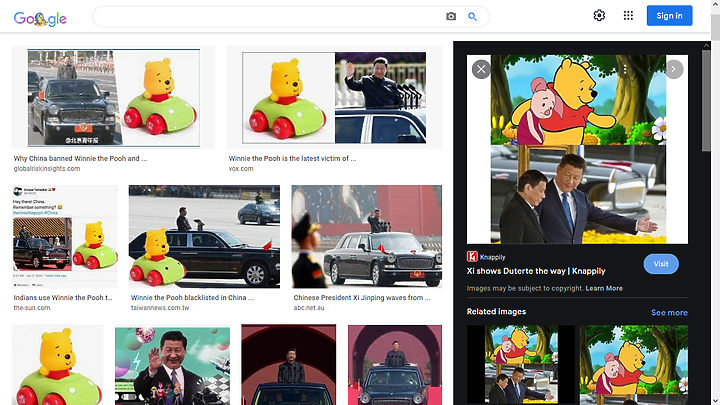720x405 pixels.
Task: Click the Knappily source name text
Action: tap(493, 257)
